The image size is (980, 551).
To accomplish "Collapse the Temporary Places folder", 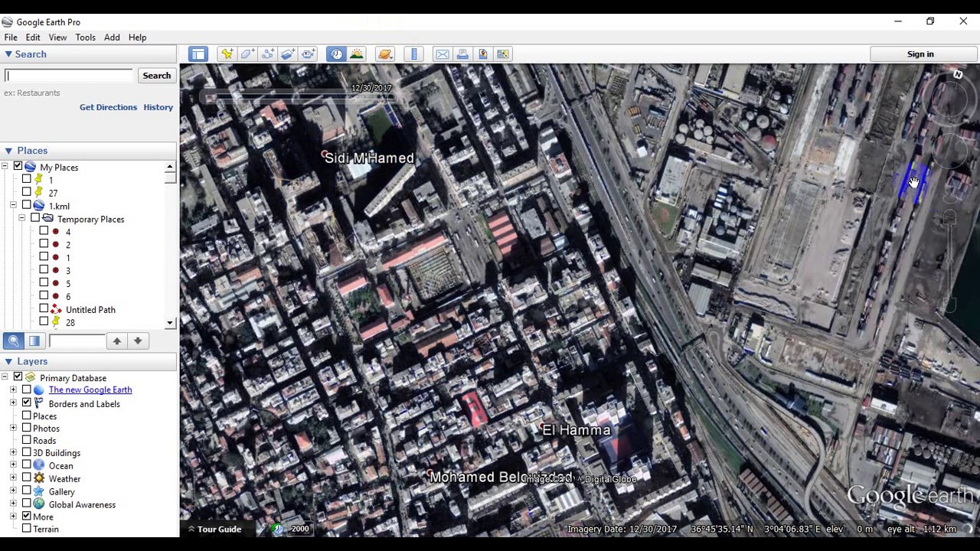I will click(21, 219).
